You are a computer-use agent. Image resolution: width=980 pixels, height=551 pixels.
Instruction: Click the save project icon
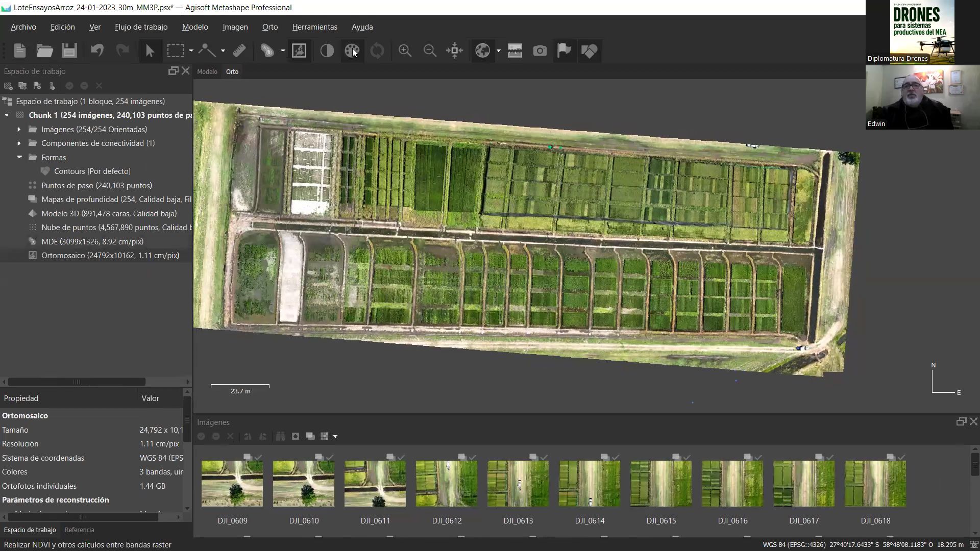point(69,51)
